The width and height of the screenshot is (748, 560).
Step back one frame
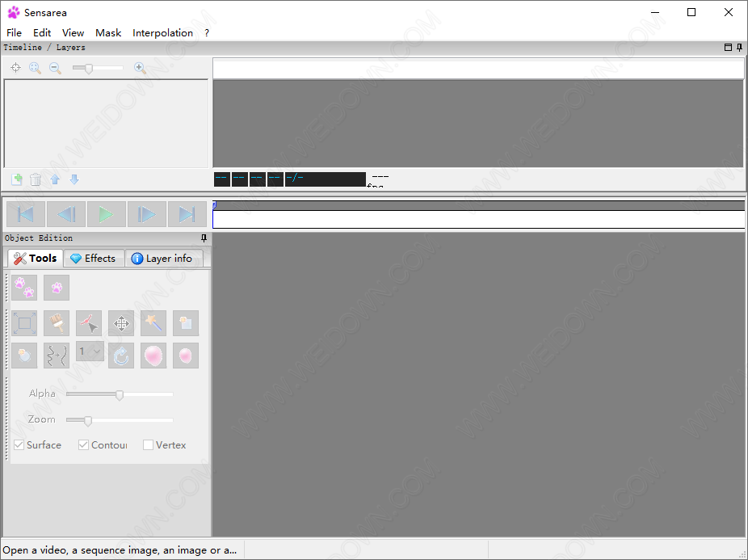[66, 214]
